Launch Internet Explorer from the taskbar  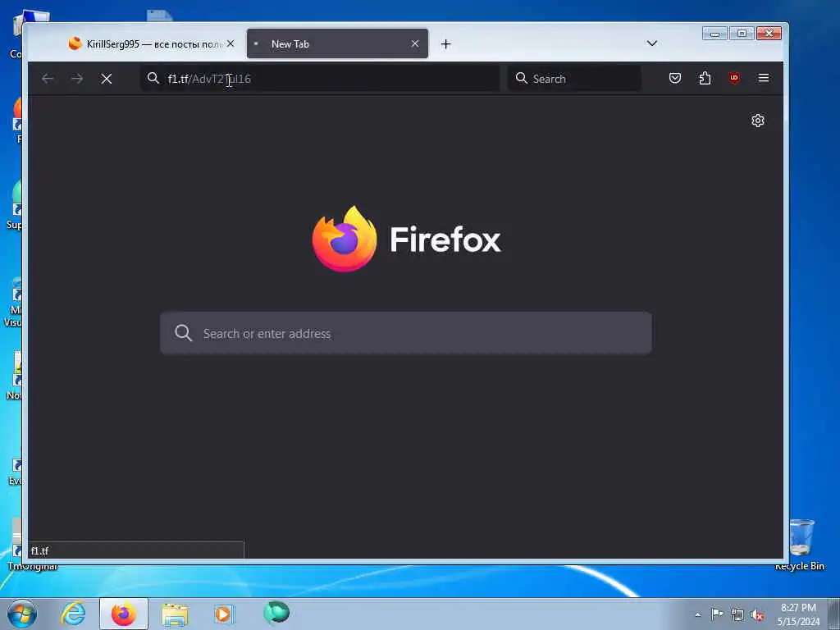click(73, 614)
